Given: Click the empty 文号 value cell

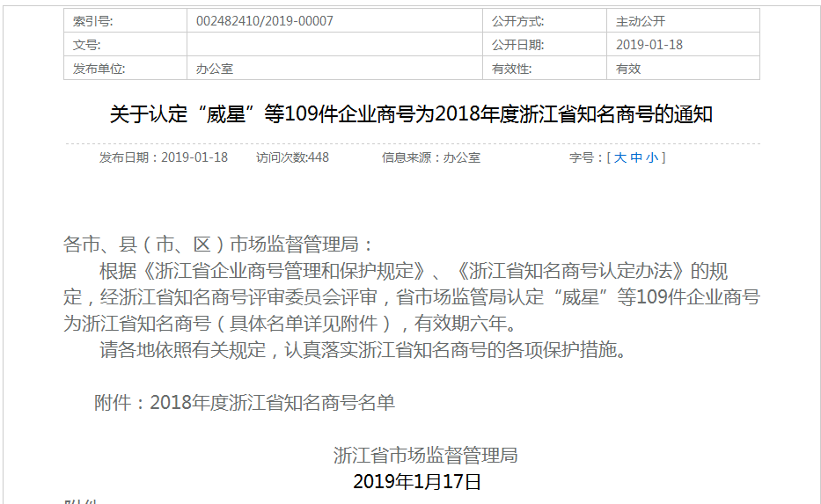Looking at the screenshot, I should tap(334, 45).
